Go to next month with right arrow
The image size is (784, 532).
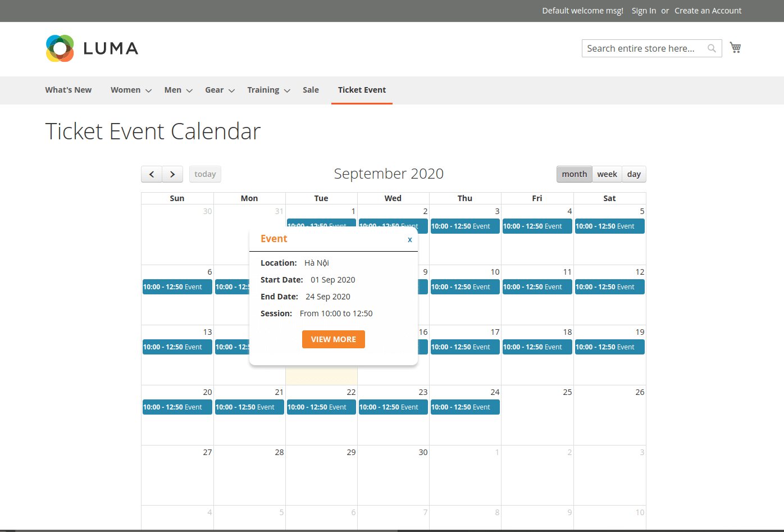tap(172, 174)
